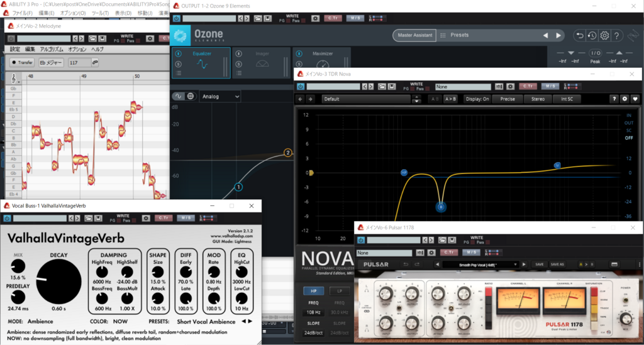This screenshot has width=644, height=345.
Task: Open the アルゴリズム menu in Melodyne
Action: (x=51, y=49)
